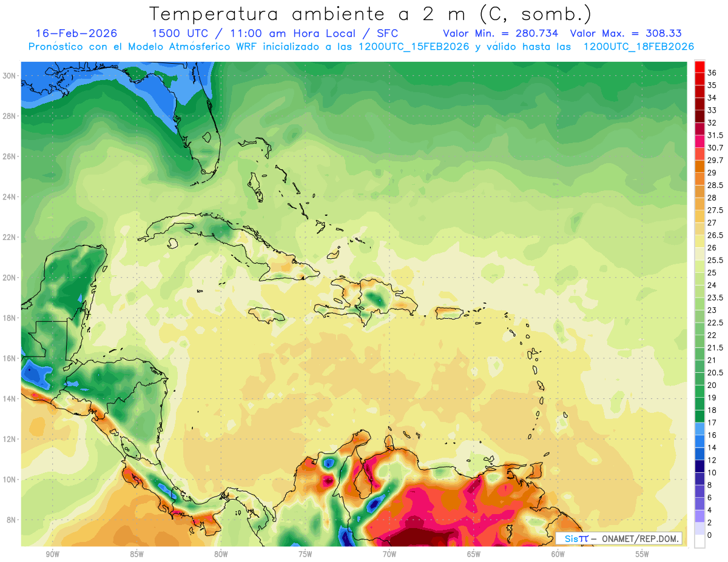Select the latitude label '22N'
The width and height of the screenshot is (728, 562).
pyautogui.click(x=10, y=237)
